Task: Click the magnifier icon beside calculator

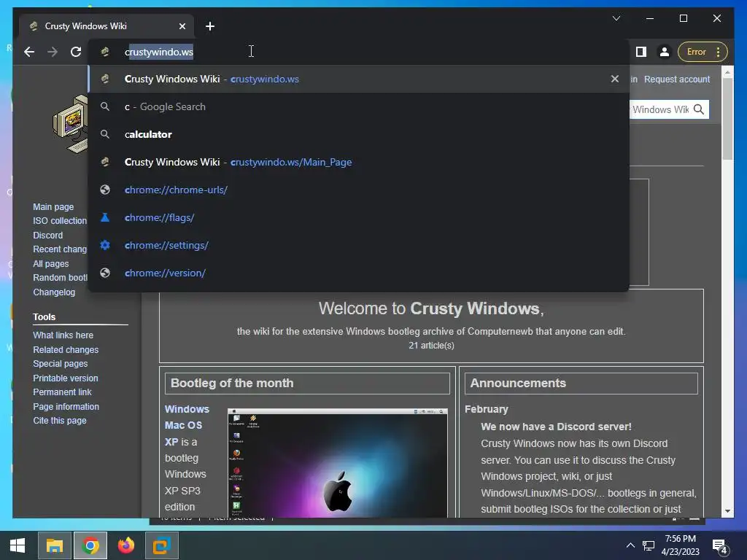Action: (105, 134)
